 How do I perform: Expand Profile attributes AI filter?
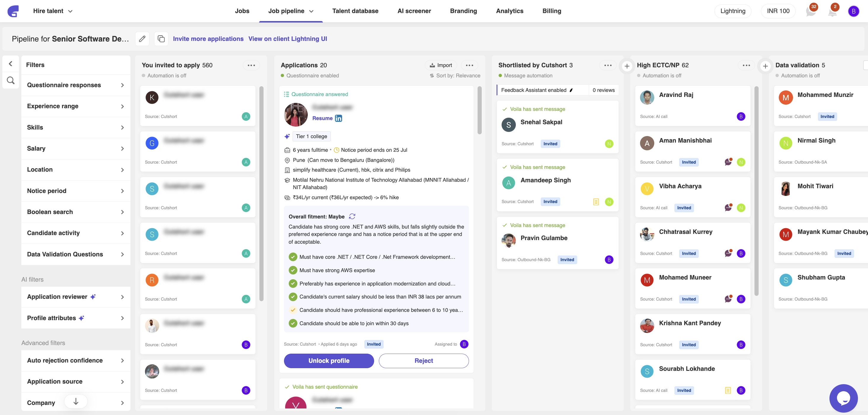[x=76, y=318]
